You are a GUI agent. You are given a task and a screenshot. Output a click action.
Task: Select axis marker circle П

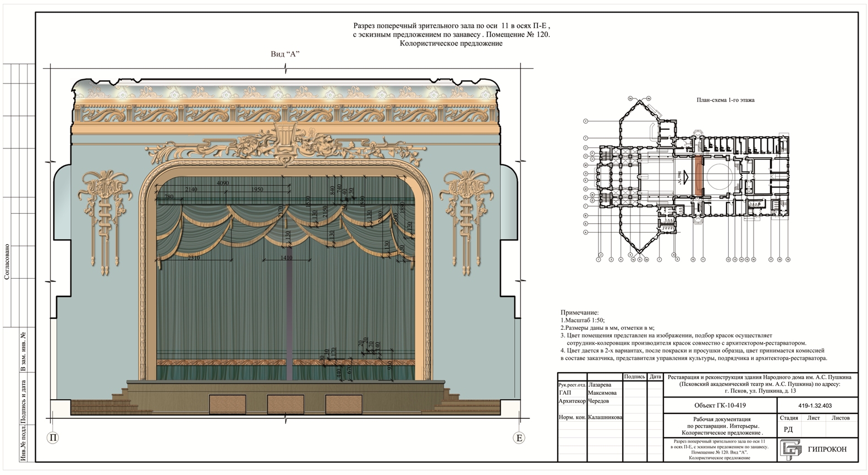pyautogui.click(x=53, y=438)
